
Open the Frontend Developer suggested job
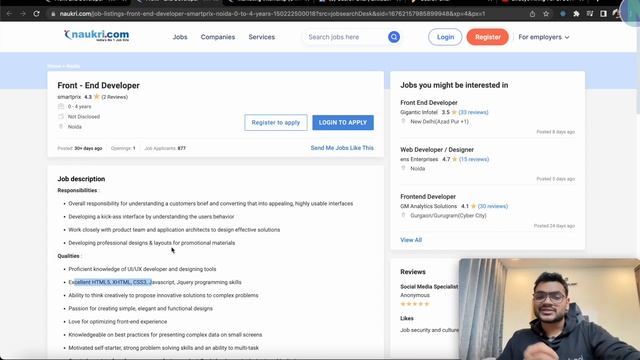(428, 196)
